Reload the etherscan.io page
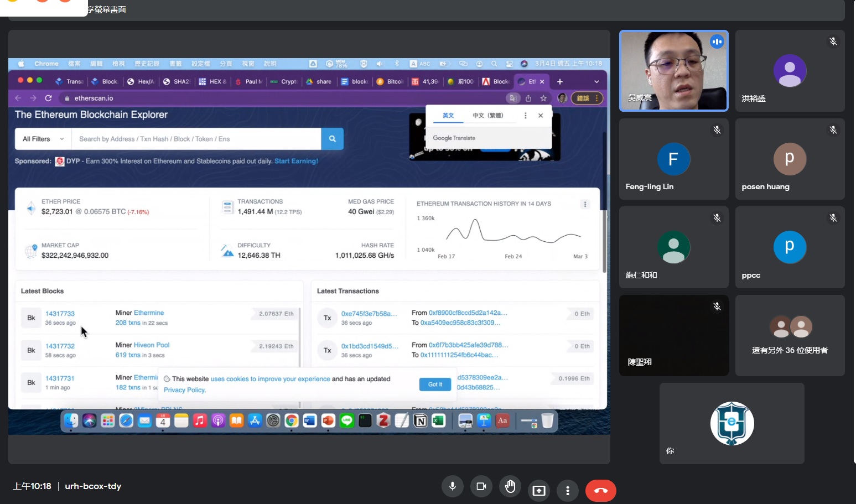Screen dimensions: 856x504 [x=48, y=98]
